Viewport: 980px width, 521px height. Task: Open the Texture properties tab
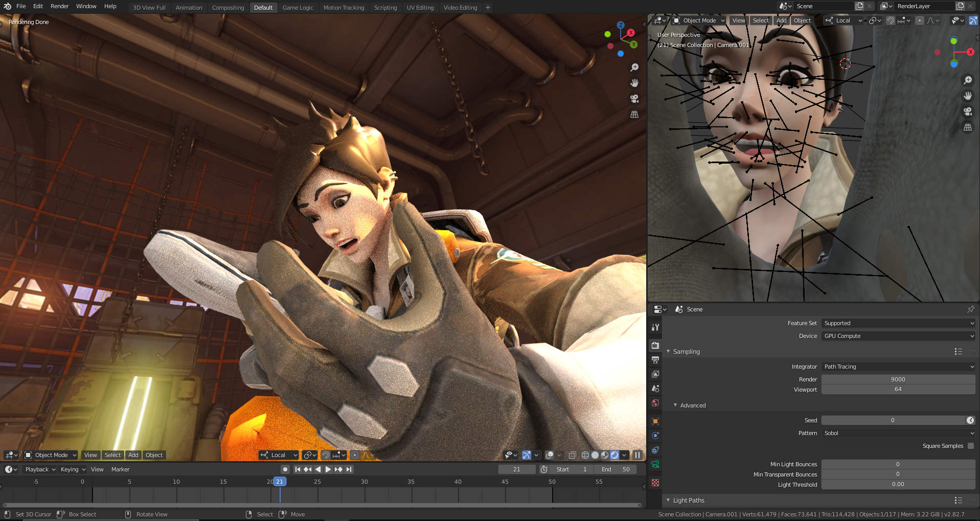click(655, 483)
